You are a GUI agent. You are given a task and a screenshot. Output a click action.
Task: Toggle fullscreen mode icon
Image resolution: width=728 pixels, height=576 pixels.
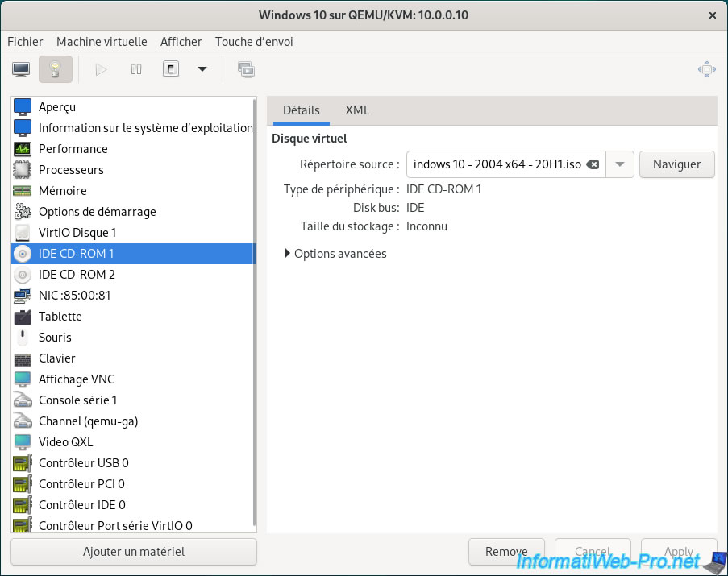707,69
